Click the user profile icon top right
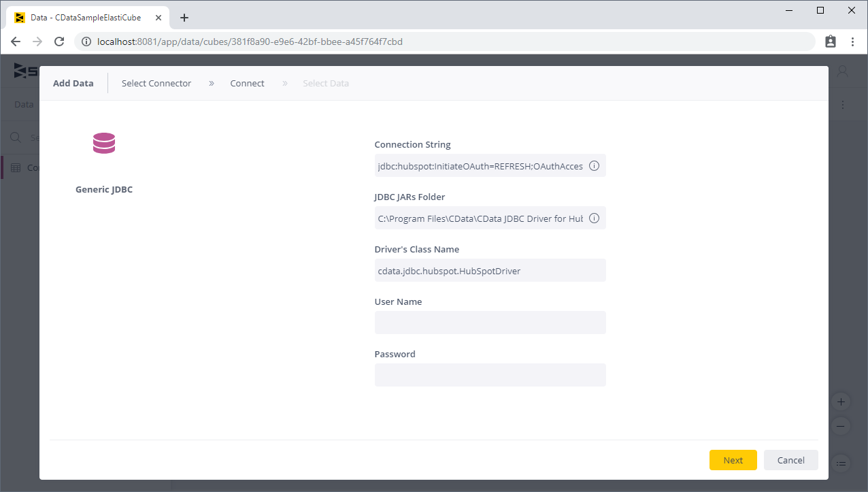The width and height of the screenshot is (868, 492). [x=842, y=70]
